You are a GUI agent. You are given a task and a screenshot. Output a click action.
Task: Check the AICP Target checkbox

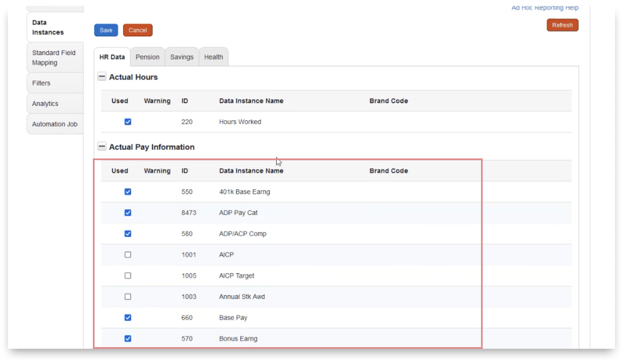[x=128, y=276]
